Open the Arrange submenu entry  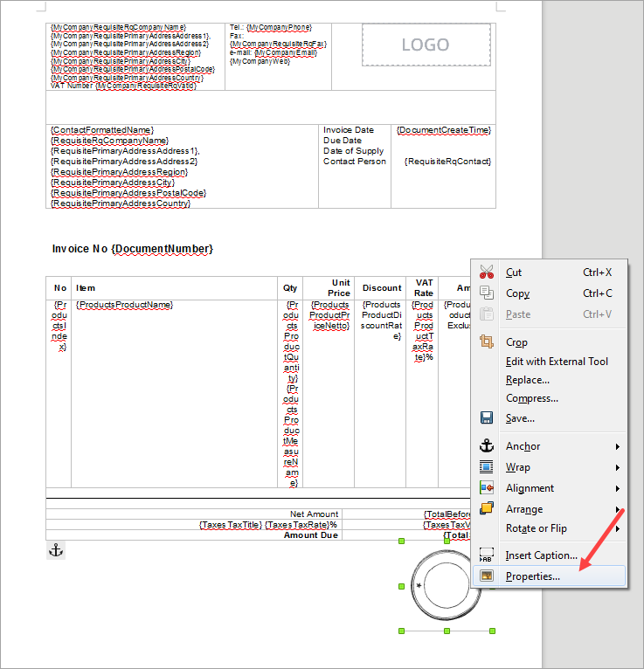coord(550,508)
